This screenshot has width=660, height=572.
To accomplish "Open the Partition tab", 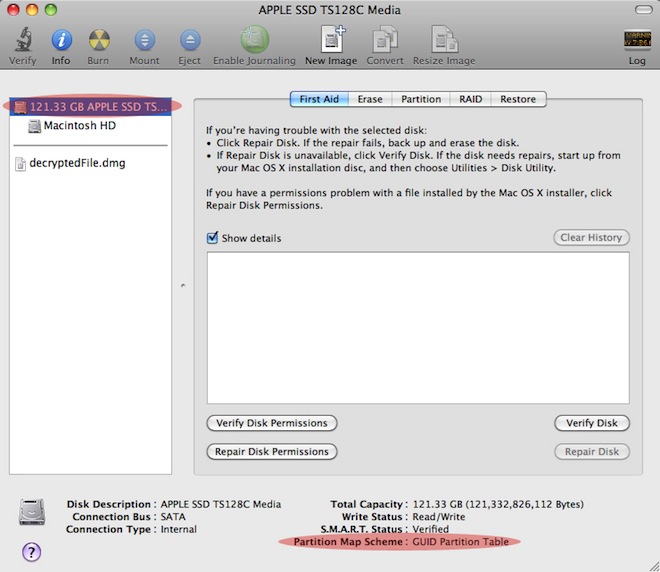I will pos(421,99).
